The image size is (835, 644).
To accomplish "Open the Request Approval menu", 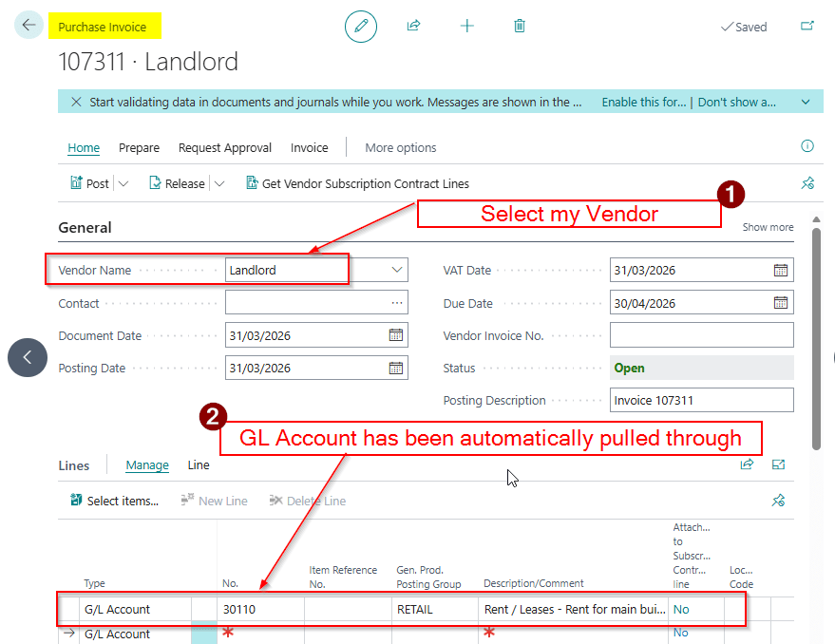I will point(225,147).
